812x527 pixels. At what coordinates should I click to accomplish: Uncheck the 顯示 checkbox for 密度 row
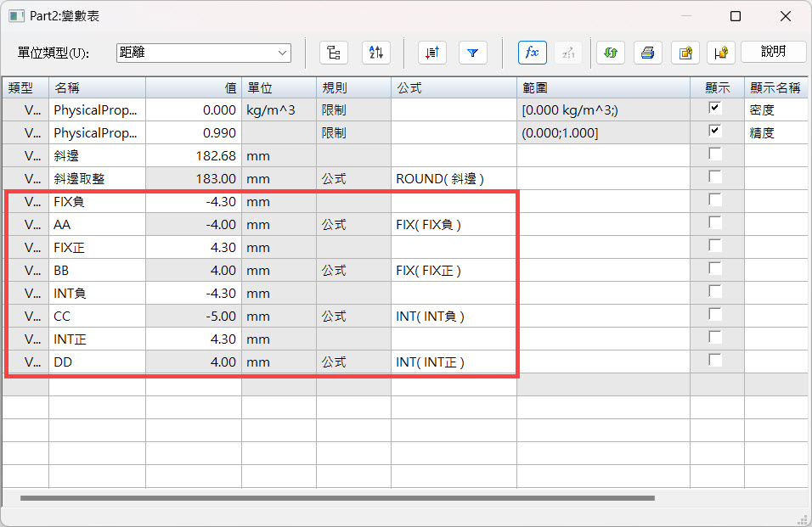pos(715,109)
